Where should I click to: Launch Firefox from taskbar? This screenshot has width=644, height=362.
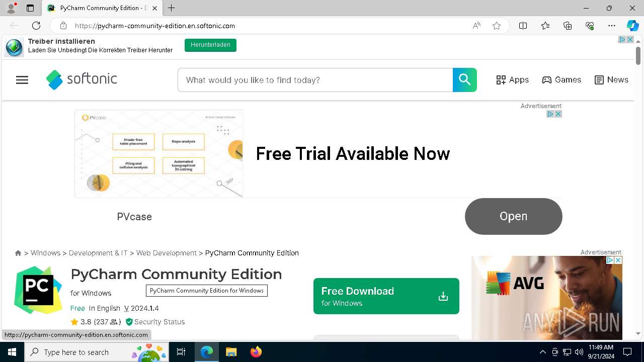click(x=256, y=352)
